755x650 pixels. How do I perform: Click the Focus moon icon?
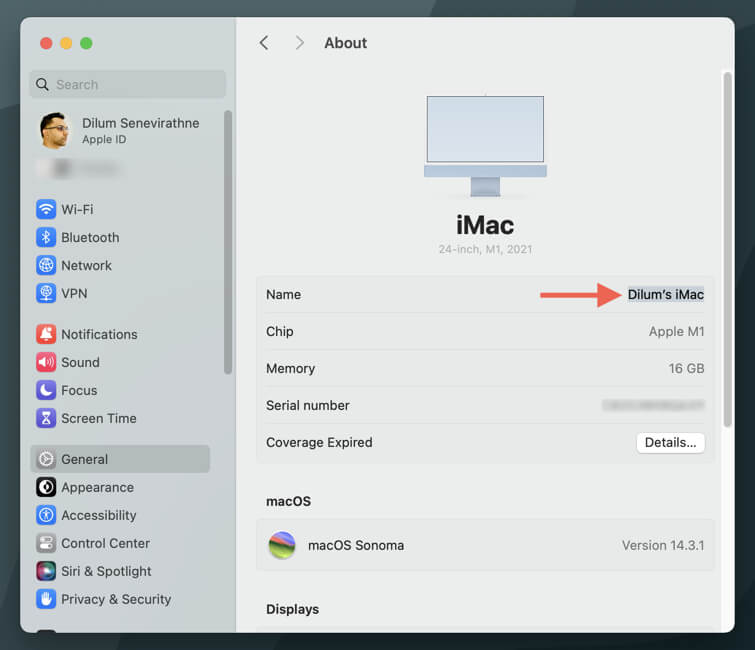(46, 390)
